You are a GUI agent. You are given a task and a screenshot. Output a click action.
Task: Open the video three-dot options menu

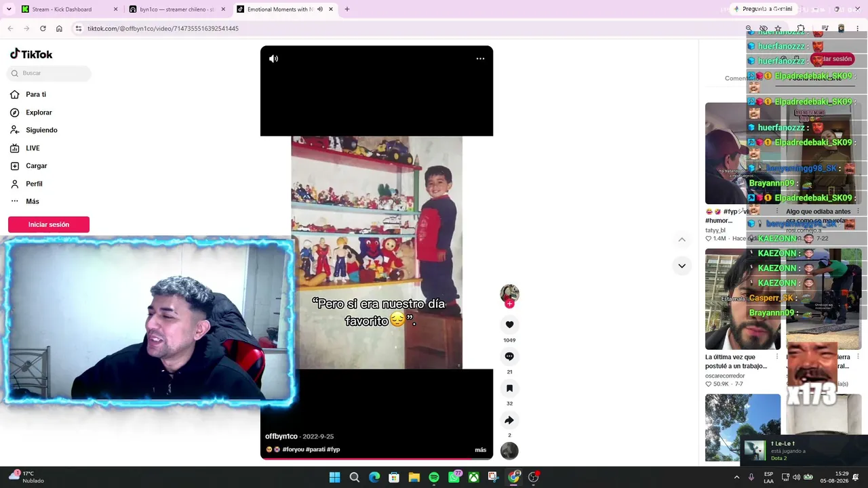coord(480,59)
